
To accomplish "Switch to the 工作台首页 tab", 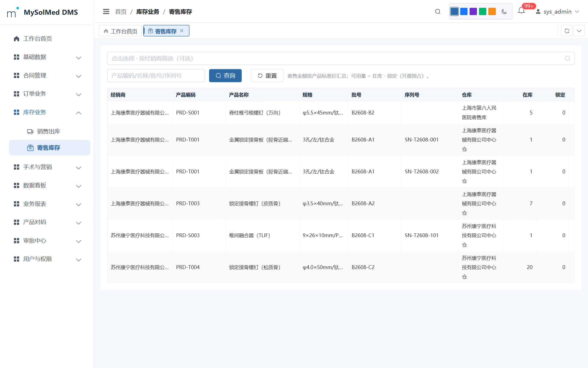I will 120,31.
